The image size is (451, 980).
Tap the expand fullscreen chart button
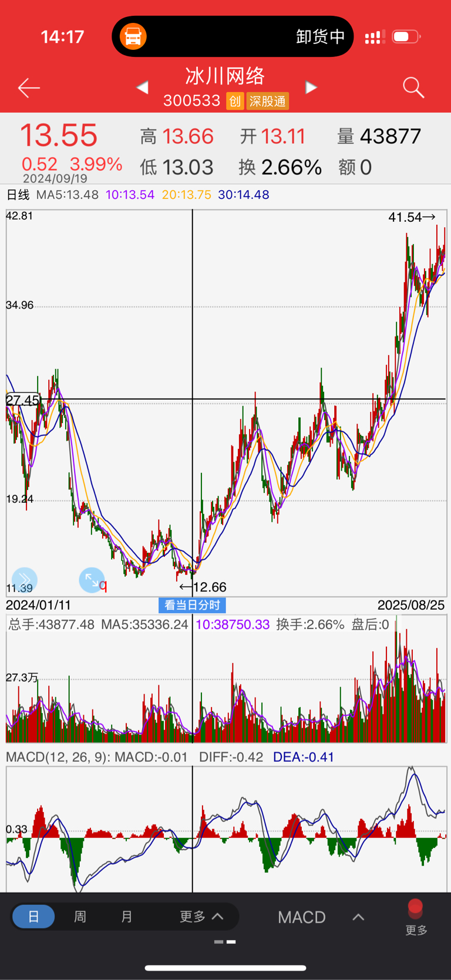click(x=92, y=580)
